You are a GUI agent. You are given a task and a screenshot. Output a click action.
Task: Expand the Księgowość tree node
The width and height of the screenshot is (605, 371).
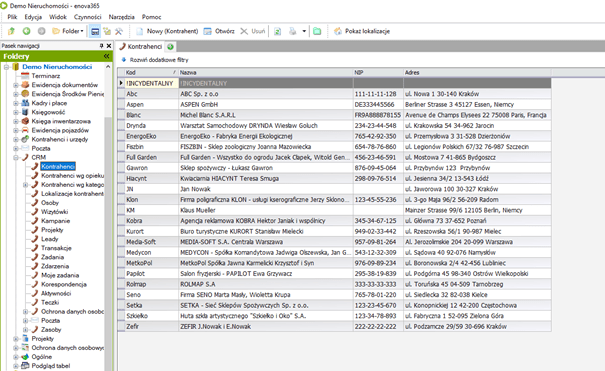[16, 112]
